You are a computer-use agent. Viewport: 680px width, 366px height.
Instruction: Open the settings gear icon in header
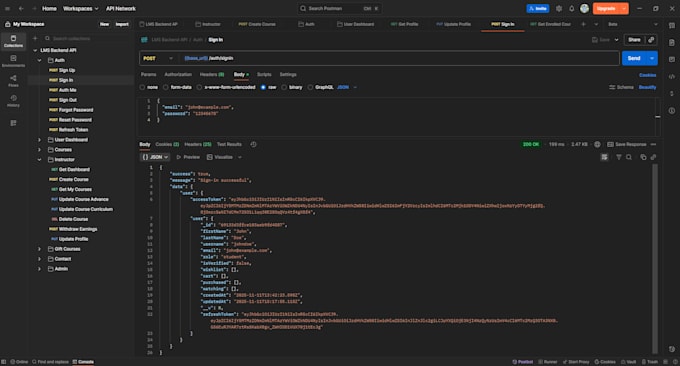559,9
